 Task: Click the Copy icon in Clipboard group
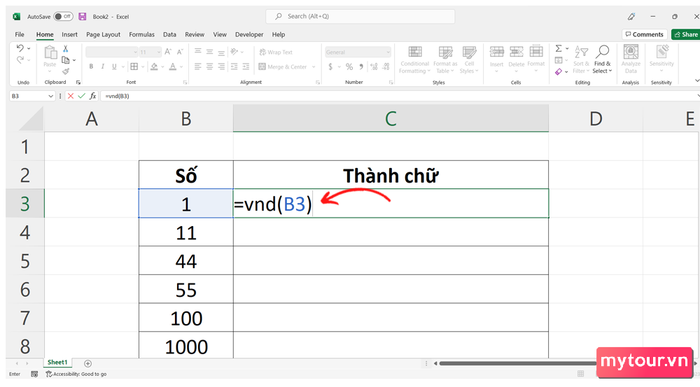click(x=66, y=60)
